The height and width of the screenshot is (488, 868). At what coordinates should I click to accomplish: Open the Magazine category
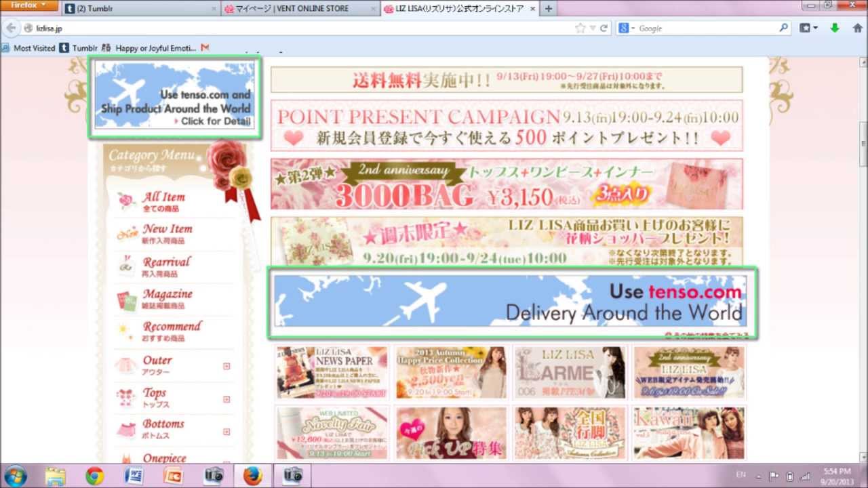[x=167, y=299]
